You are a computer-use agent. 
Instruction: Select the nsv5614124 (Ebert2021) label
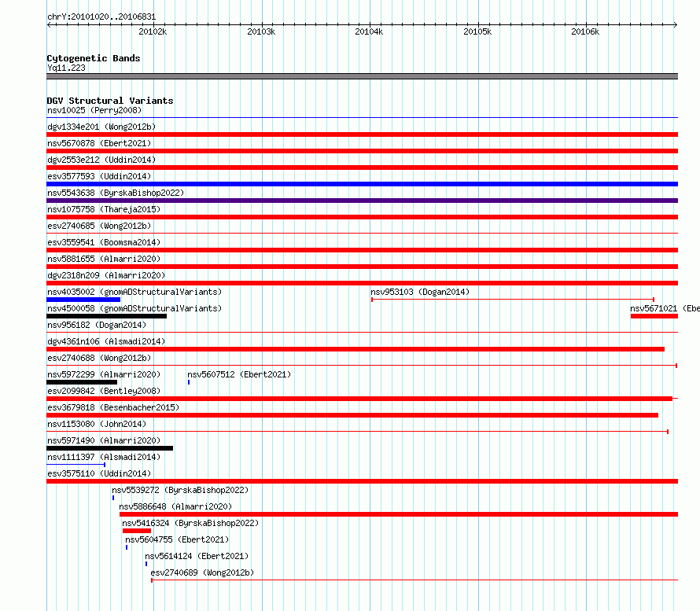(197, 556)
